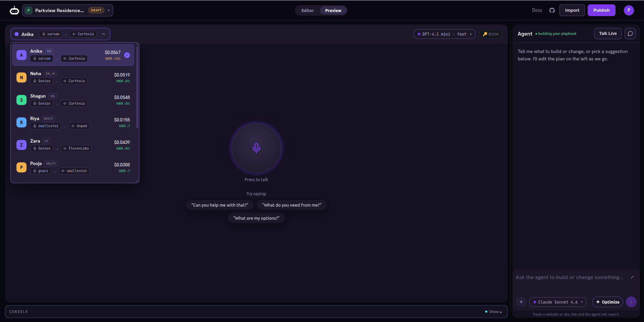
Task: Click the DRAFT badge
Action: 96,10
